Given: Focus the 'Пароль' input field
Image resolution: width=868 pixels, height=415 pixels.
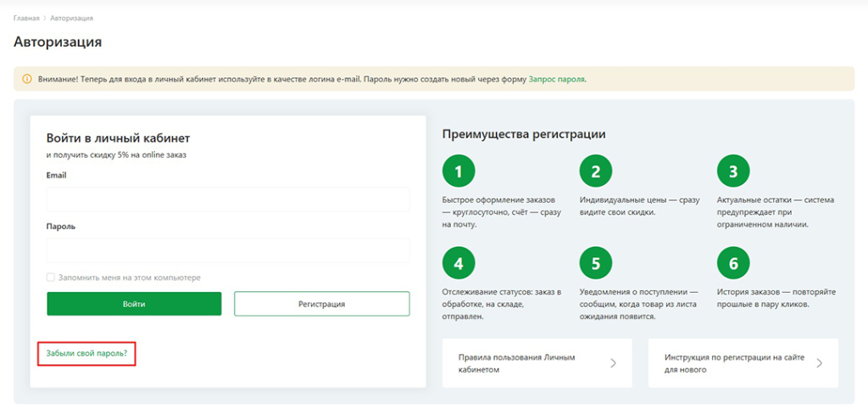Looking at the screenshot, I should tap(228, 250).
